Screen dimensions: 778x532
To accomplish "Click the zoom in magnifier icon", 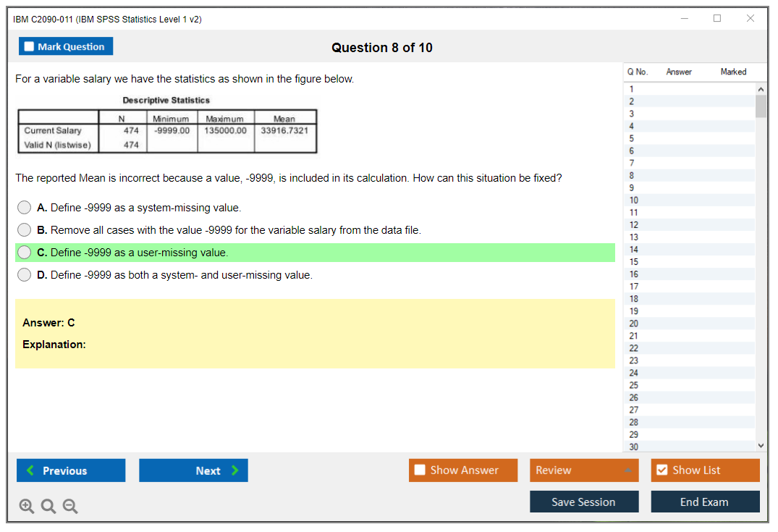I will [x=26, y=507].
